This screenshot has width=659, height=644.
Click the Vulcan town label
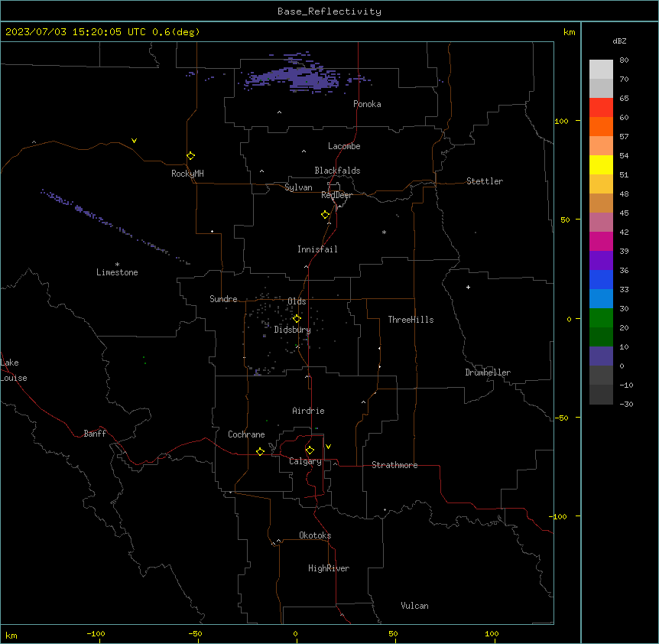414,606
